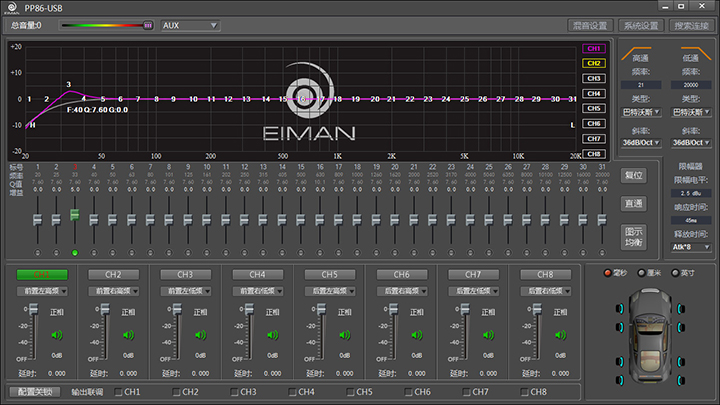Click the CH1 level fader handle

pyautogui.click(x=34, y=309)
